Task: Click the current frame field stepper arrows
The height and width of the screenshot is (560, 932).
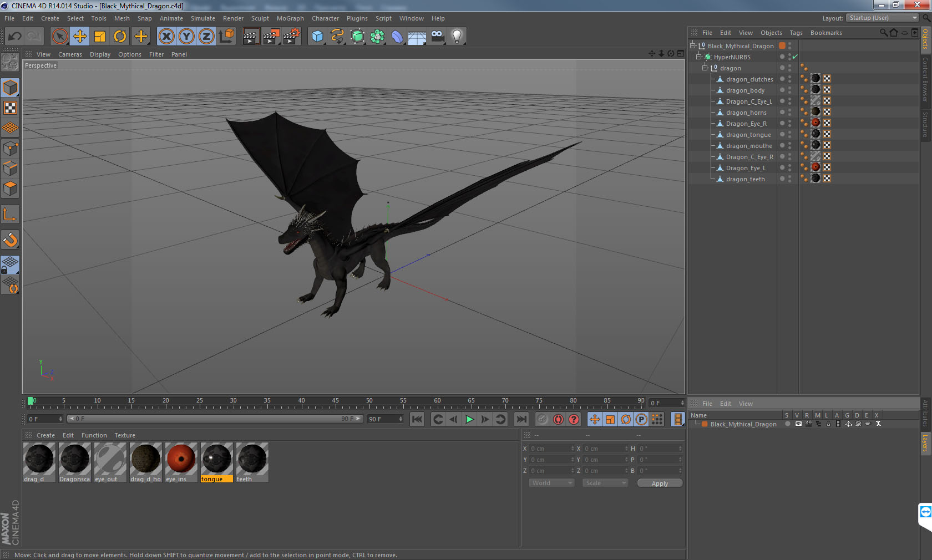Action: click(x=60, y=419)
